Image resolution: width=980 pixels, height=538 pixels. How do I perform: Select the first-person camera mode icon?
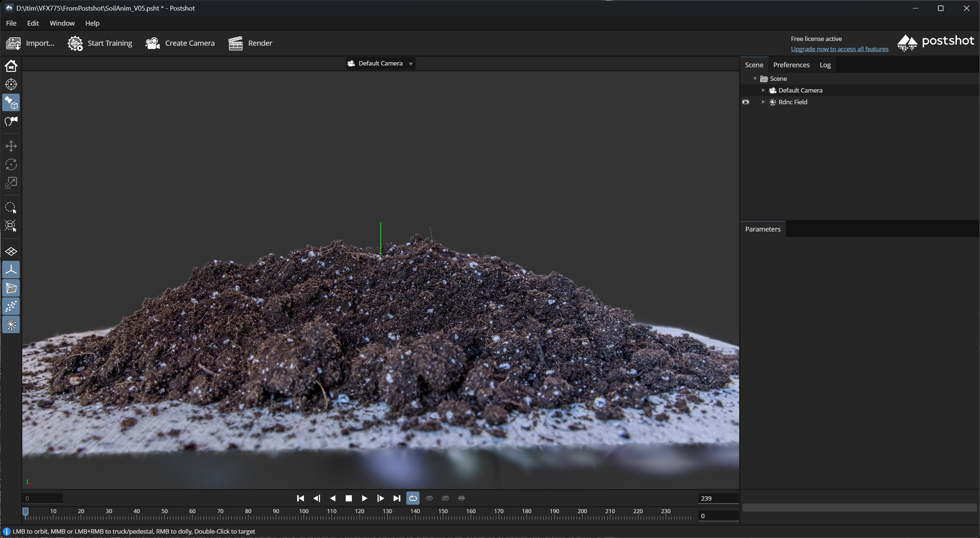pos(11,121)
